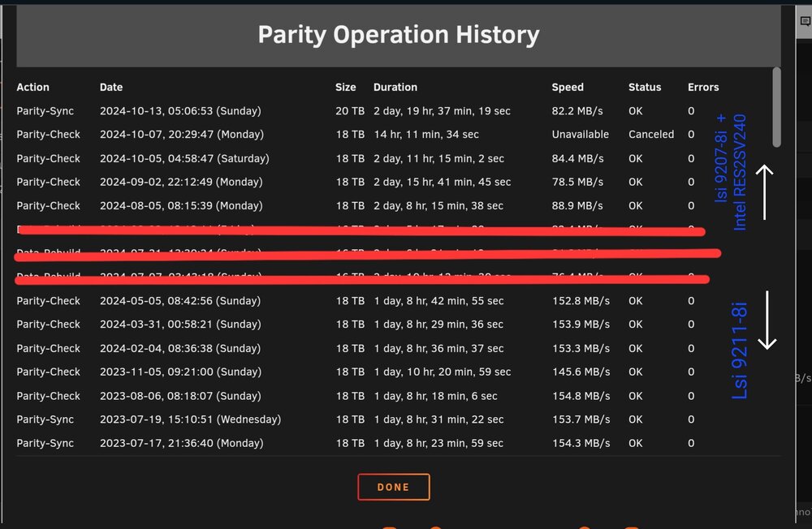Image resolution: width=812 pixels, height=529 pixels.
Task: Select the Canceled status cell
Action: pos(651,134)
